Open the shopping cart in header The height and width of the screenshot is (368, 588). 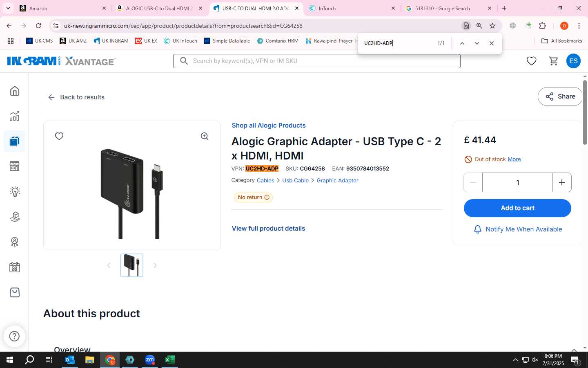click(x=554, y=61)
